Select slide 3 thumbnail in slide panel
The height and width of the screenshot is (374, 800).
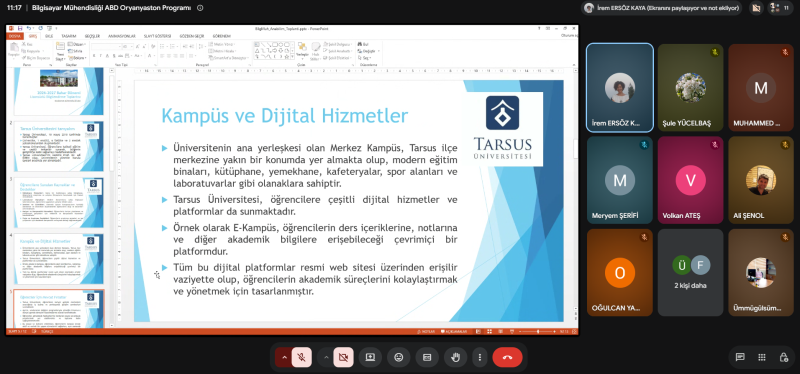click(60, 202)
